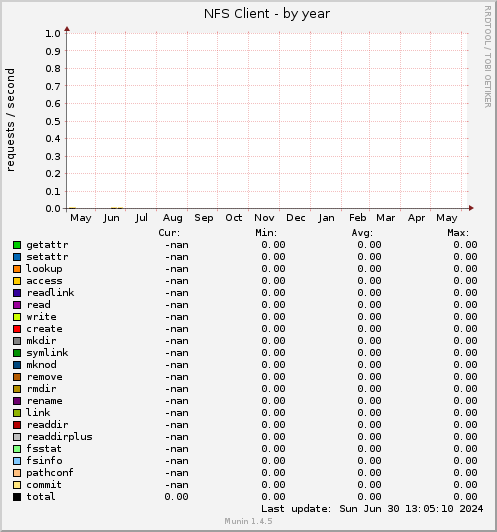Click the red create legend swatch
This screenshot has width=497, height=532.
(x=17, y=329)
